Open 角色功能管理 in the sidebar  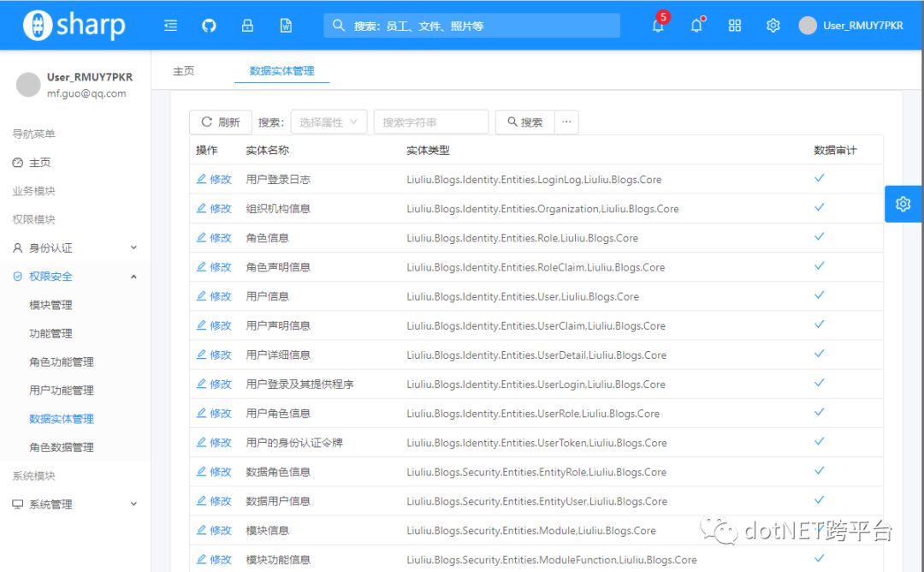point(62,362)
